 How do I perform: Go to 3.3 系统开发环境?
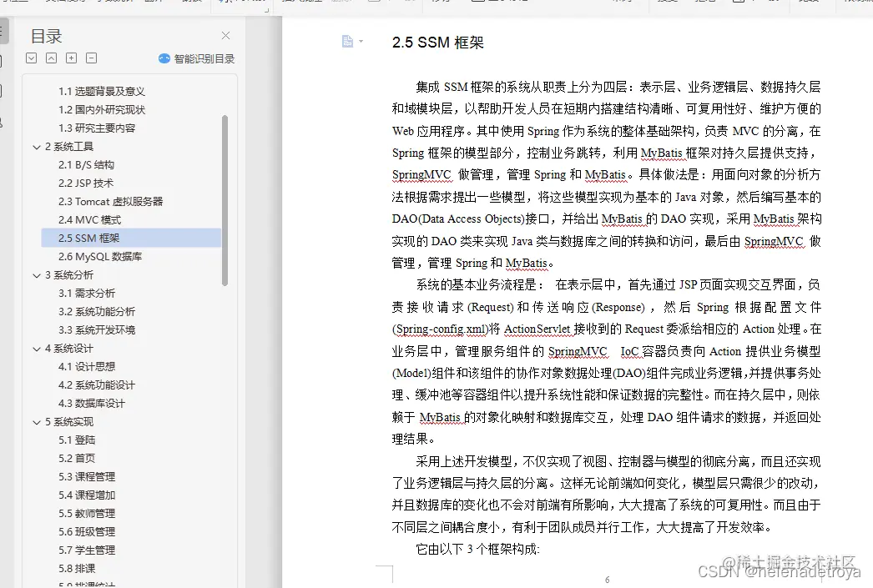click(97, 330)
